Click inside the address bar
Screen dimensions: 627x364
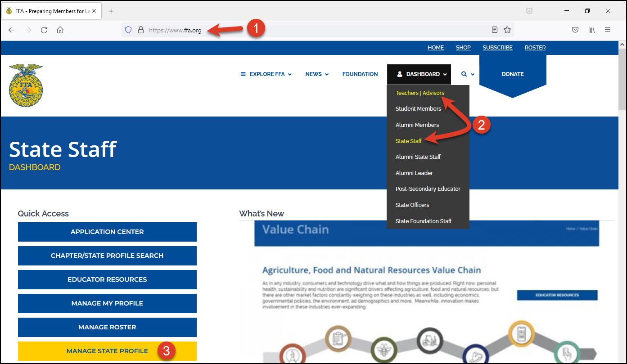(270, 30)
